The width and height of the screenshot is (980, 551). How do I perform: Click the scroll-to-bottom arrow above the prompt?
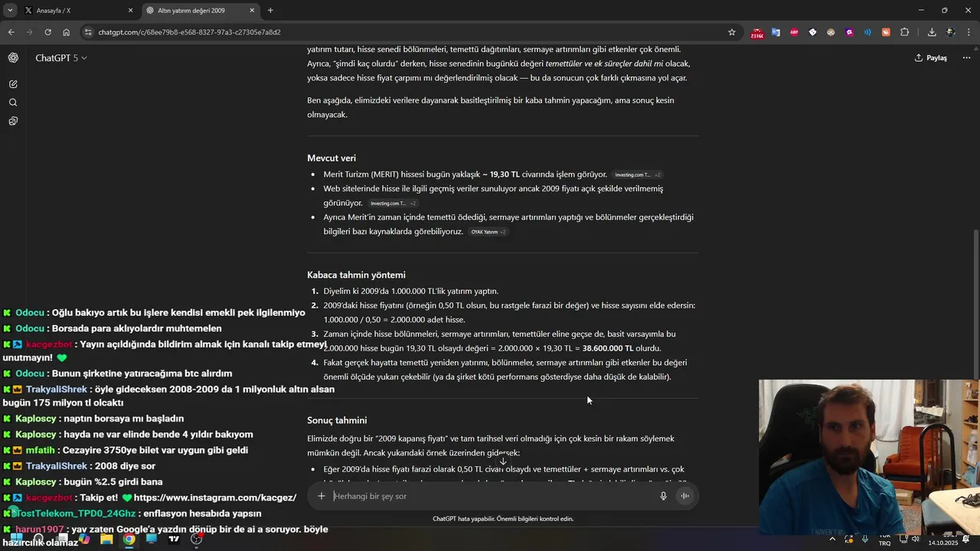(x=503, y=460)
